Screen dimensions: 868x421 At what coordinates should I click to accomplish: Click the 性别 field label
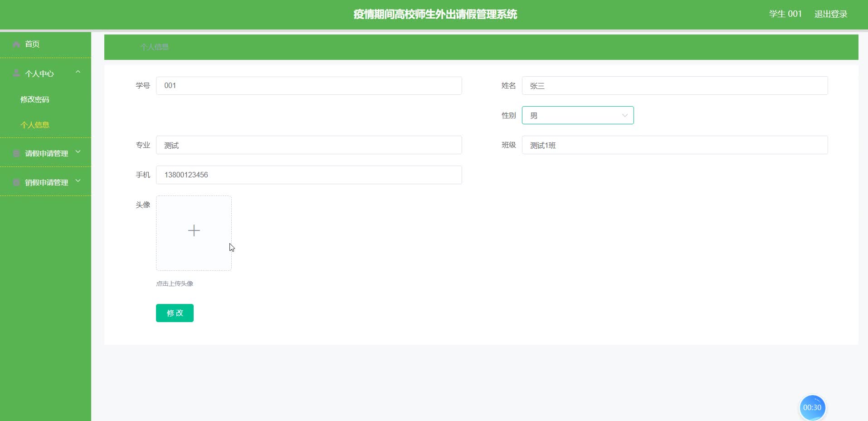[509, 115]
